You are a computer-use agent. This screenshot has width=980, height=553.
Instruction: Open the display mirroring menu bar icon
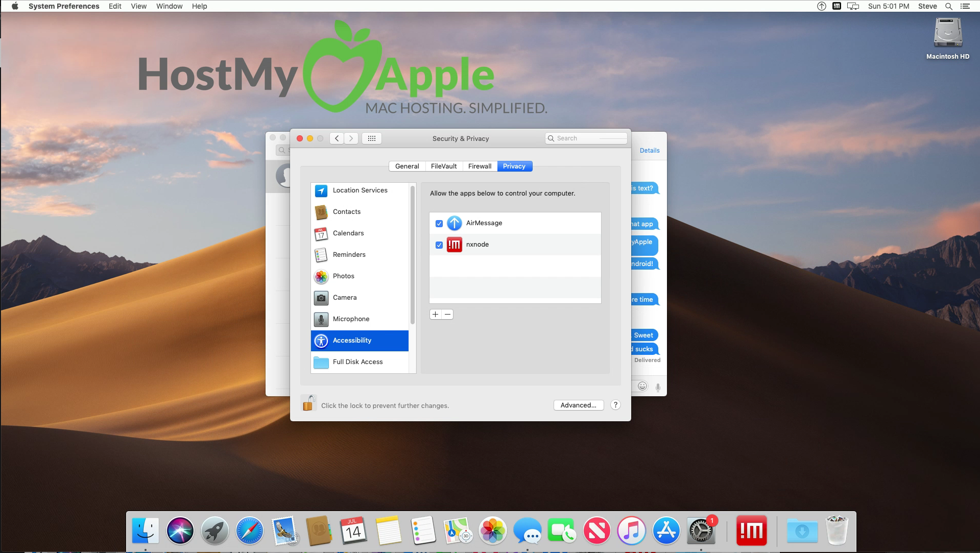[x=853, y=6]
